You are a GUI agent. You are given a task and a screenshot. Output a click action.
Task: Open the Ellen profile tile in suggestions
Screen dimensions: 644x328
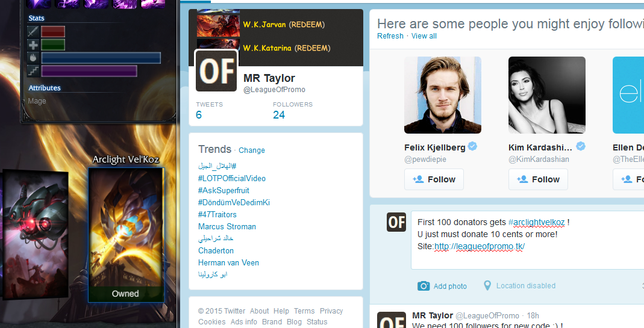pyautogui.click(x=628, y=95)
